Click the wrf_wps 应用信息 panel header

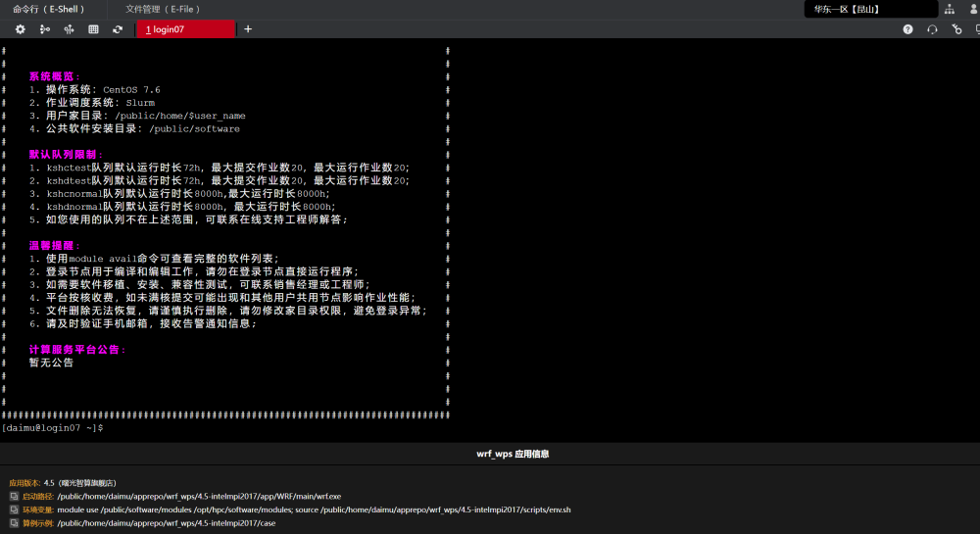(513, 455)
